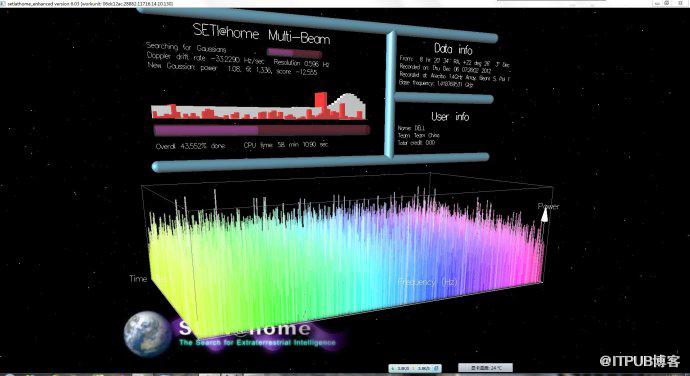The width and height of the screenshot is (690, 376).
Task: Close the setiathome window
Action: (681, 3)
